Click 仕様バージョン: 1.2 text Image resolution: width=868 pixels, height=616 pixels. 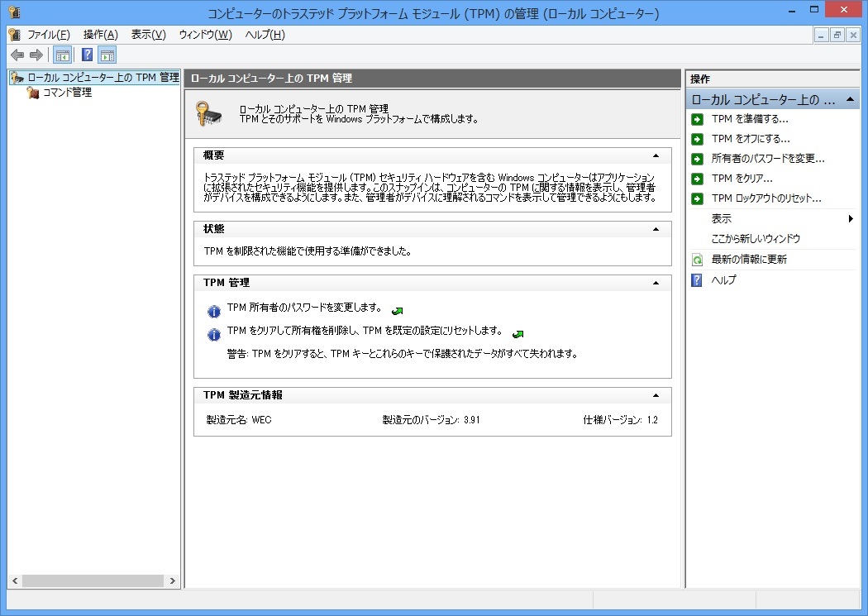[x=621, y=420]
